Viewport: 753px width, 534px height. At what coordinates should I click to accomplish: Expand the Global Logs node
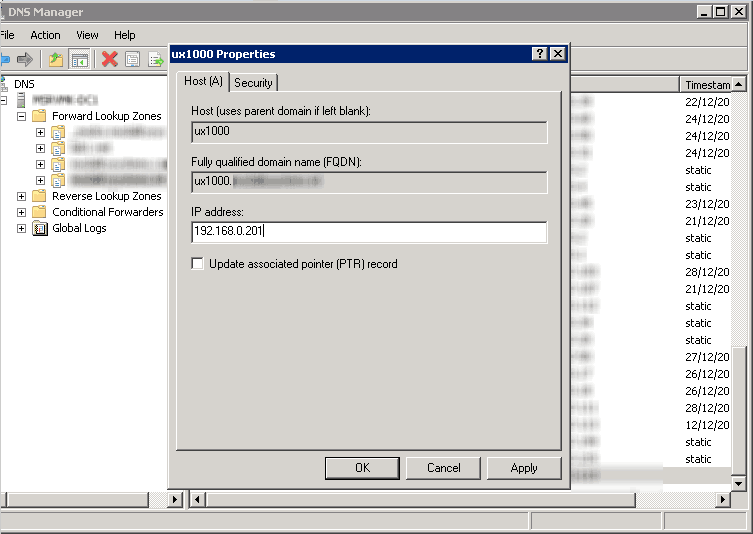click(x=22, y=228)
